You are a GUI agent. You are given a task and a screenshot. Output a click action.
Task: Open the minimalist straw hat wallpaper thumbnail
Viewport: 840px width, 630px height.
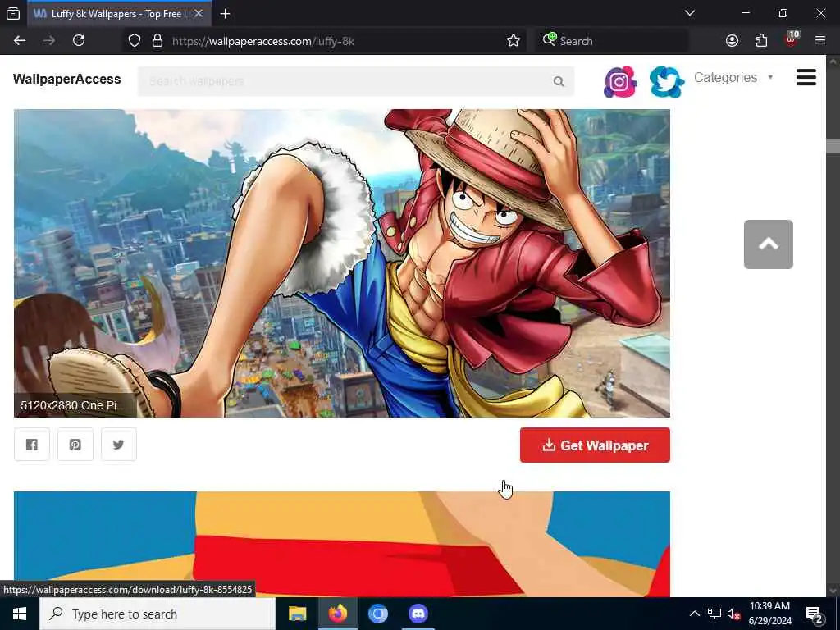342,544
